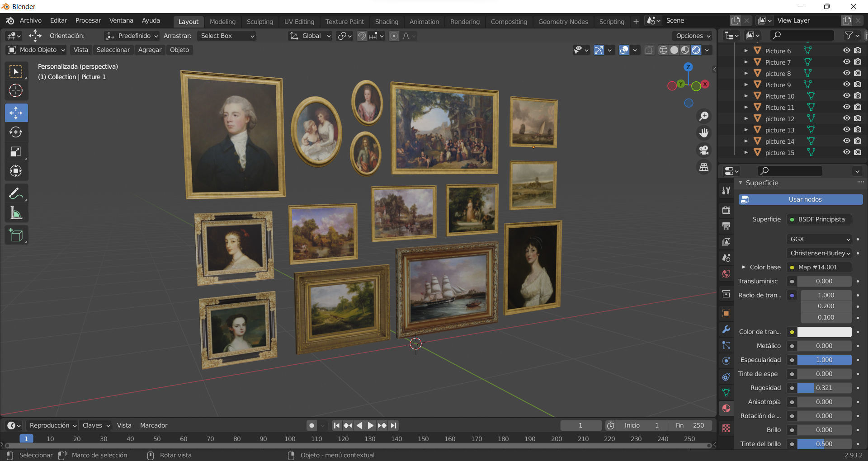Open Christensen-Burley subsurface method dropdown

[819, 253]
